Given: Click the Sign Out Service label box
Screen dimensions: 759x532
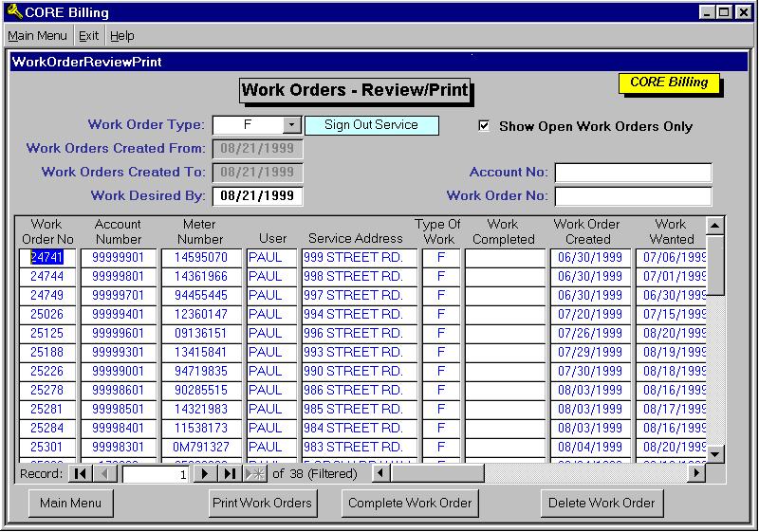Looking at the screenshot, I should 371,125.
